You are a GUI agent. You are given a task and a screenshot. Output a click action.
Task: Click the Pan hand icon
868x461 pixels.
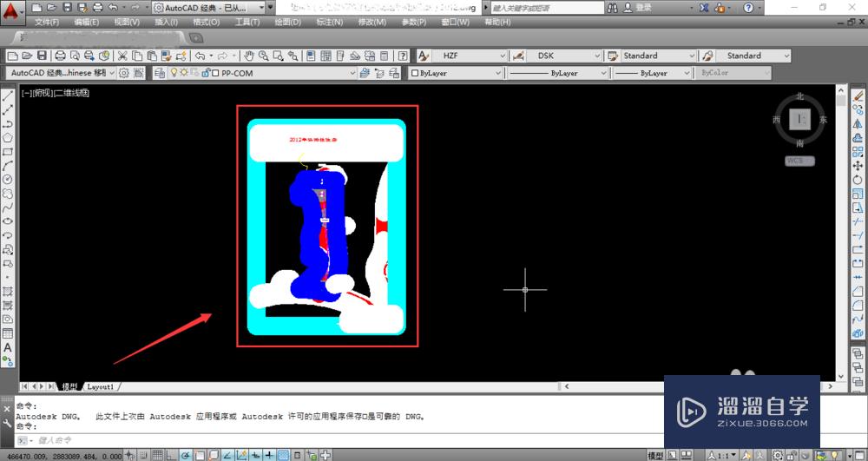(x=249, y=56)
